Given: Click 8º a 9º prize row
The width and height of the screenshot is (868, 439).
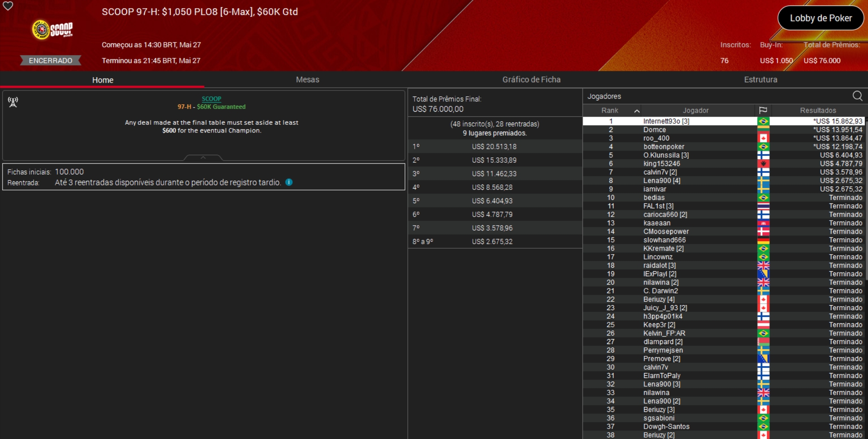Looking at the screenshot, I should pos(495,241).
